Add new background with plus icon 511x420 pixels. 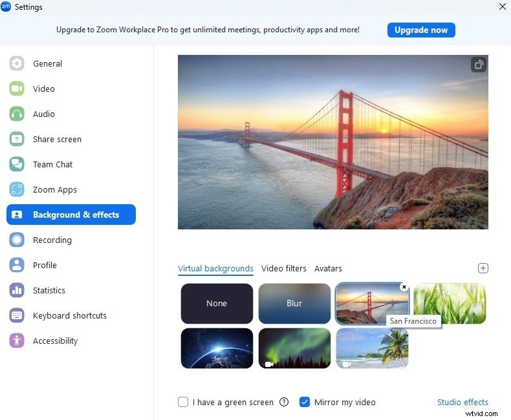click(483, 268)
